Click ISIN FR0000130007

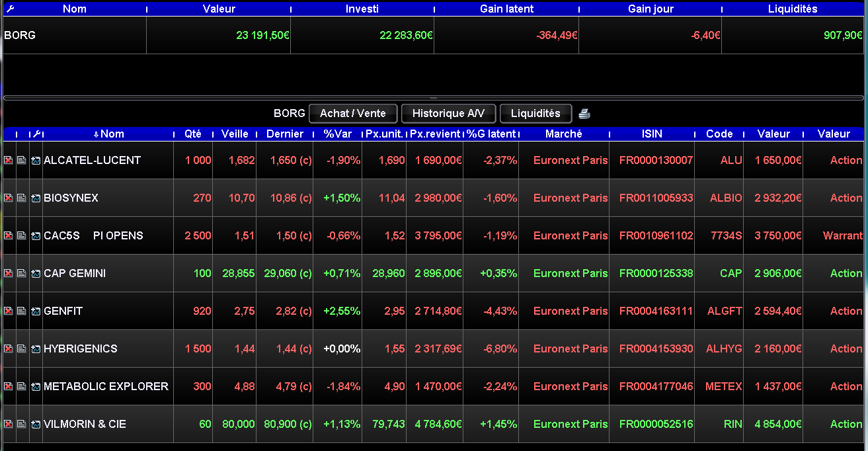(x=656, y=160)
